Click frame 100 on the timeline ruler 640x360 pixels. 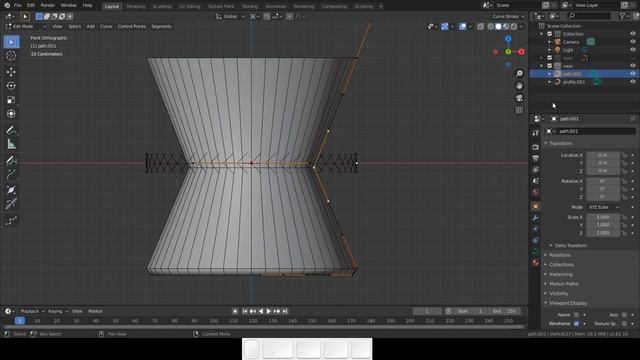[213, 321]
